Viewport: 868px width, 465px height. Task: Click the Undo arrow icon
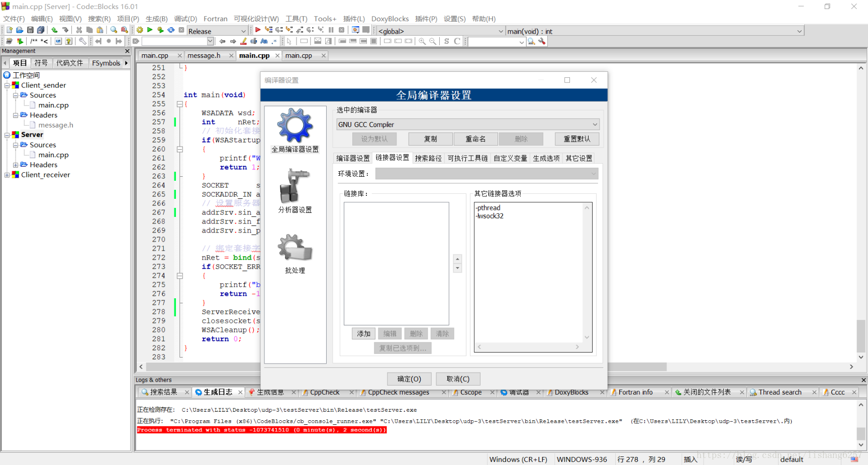click(54, 30)
